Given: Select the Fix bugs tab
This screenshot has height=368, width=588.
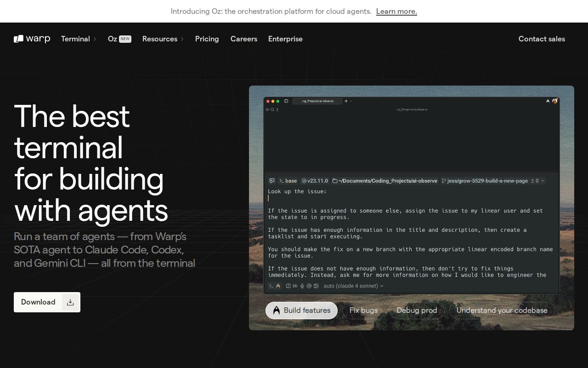Looking at the screenshot, I should click(x=363, y=310).
